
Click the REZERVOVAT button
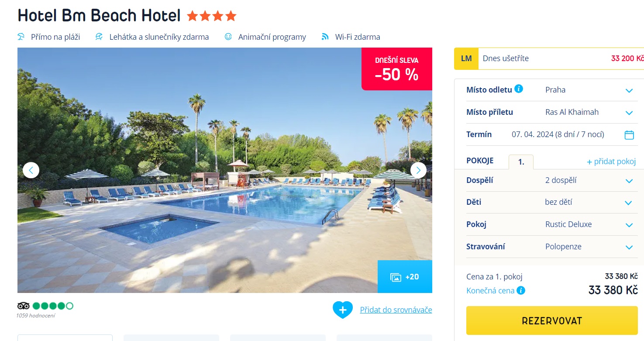pyautogui.click(x=552, y=320)
